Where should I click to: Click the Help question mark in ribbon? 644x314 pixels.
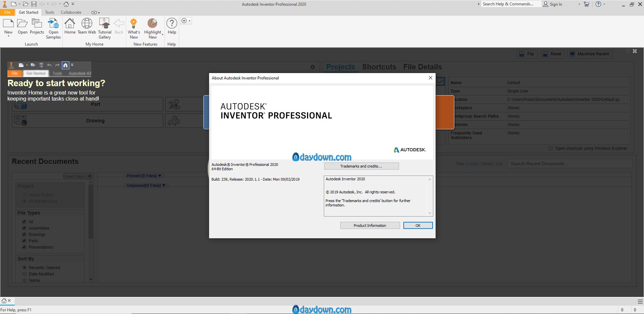(171, 23)
